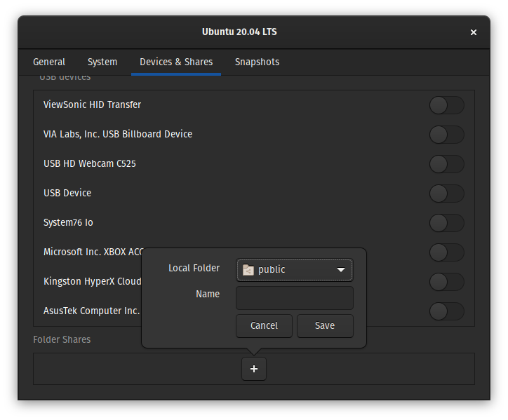The image size is (508, 420).
Task: Toggle VIA Labs USB Billboard Device
Action: pyautogui.click(x=446, y=135)
